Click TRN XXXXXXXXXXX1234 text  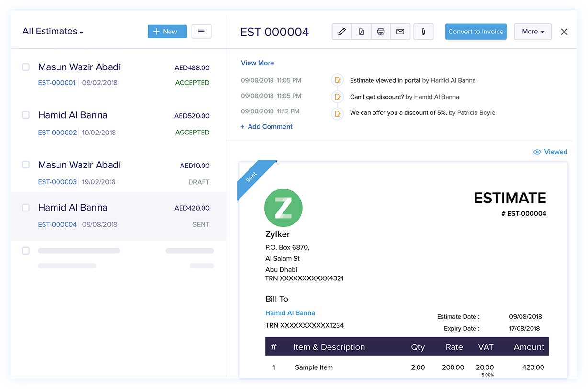[305, 325]
